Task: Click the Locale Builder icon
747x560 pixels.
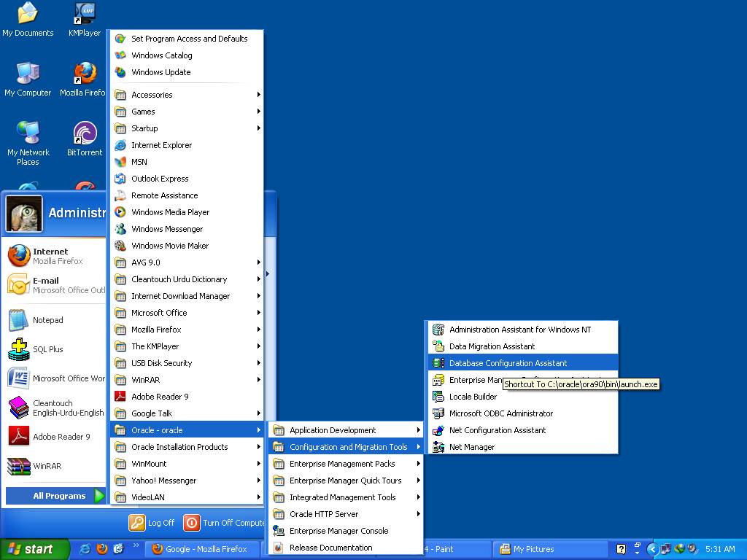Action: [x=438, y=397]
